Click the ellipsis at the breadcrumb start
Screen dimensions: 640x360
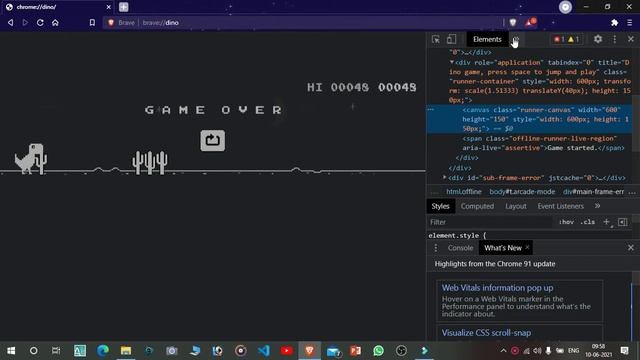pos(435,192)
